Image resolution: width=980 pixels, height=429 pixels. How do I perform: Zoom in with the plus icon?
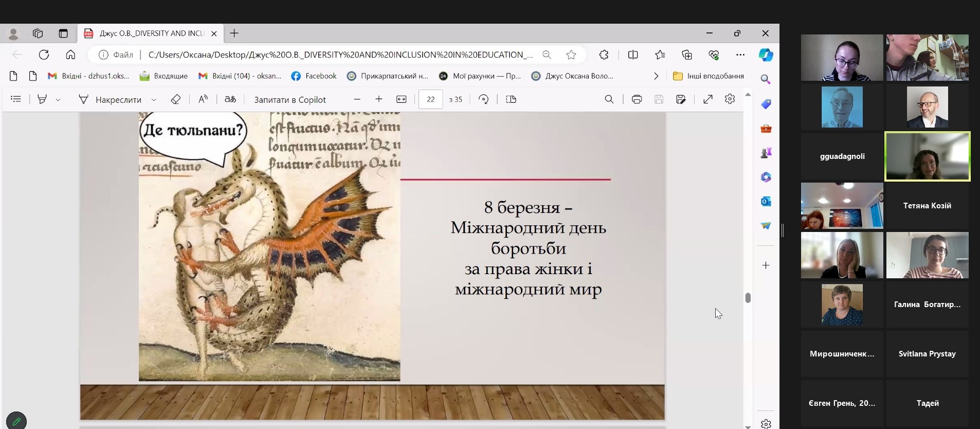click(379, 99)
